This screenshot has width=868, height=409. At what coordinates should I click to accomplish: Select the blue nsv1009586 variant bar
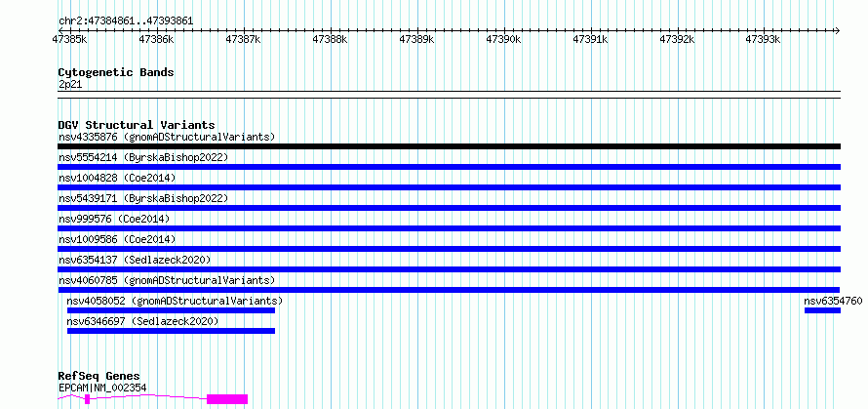[x=450, y=249]
